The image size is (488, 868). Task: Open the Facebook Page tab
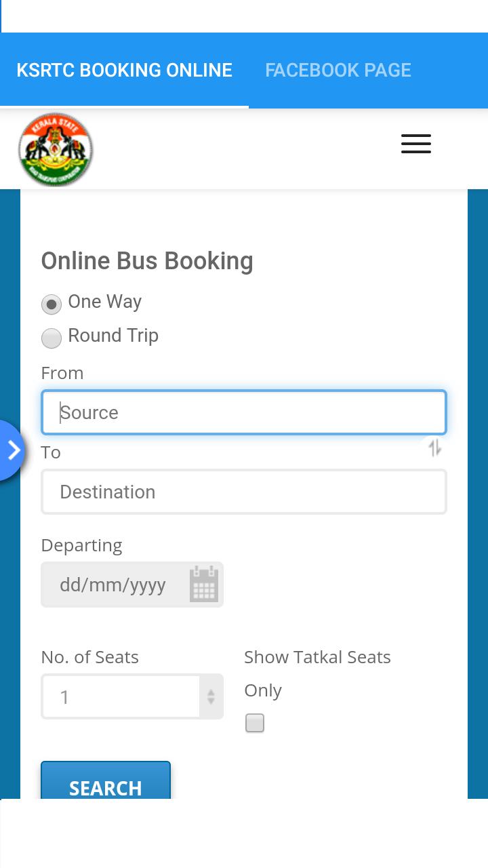tap(338, 70)
